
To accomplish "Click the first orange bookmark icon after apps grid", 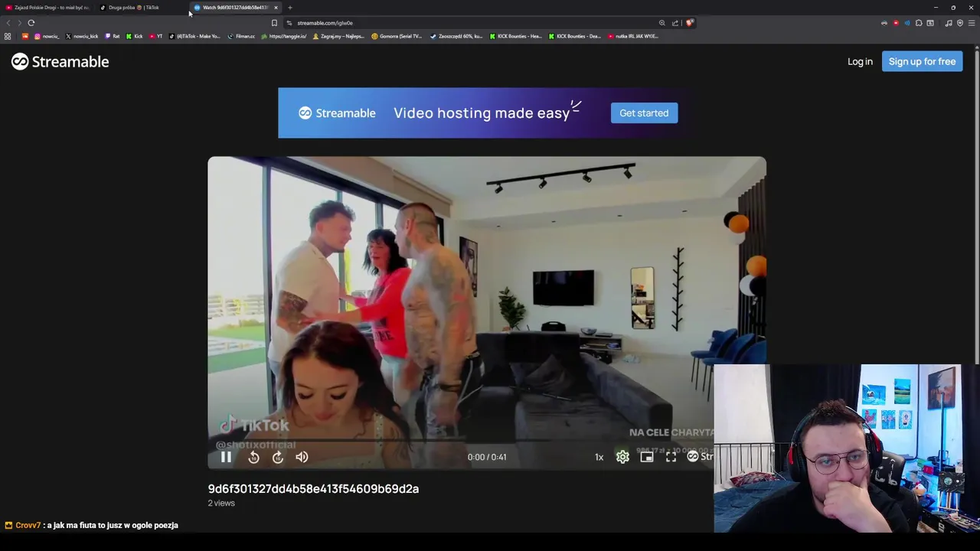I will click(x=25, y=36).
